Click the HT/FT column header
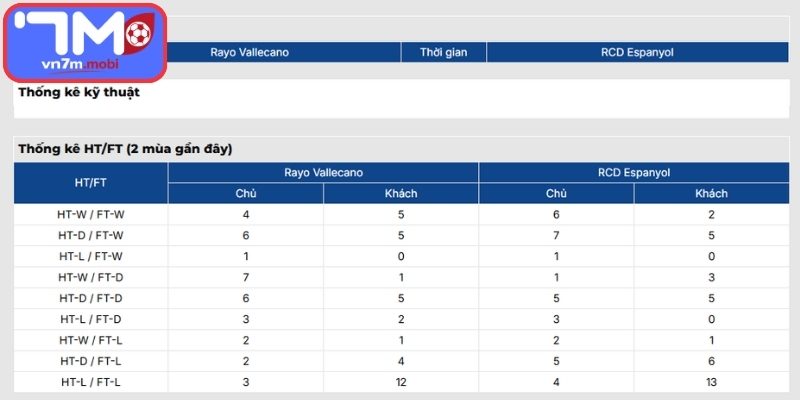The width and height of the screenshot is (800, 400). coord(91,183)
